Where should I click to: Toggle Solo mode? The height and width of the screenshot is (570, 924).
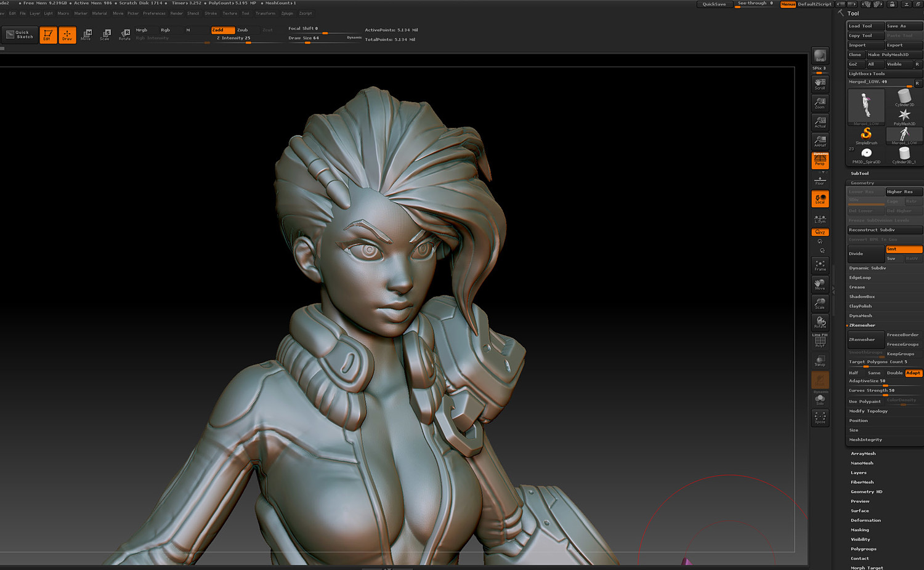click(x=820, y=399)
